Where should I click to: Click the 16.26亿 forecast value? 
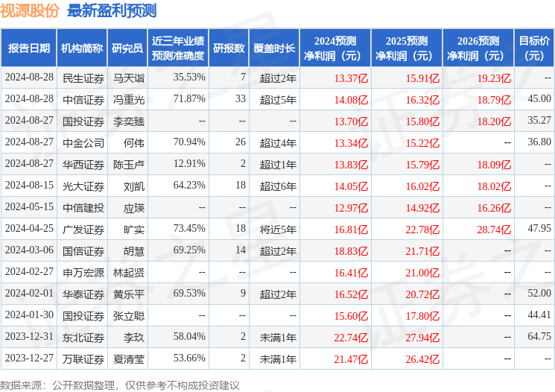[494, 207]
